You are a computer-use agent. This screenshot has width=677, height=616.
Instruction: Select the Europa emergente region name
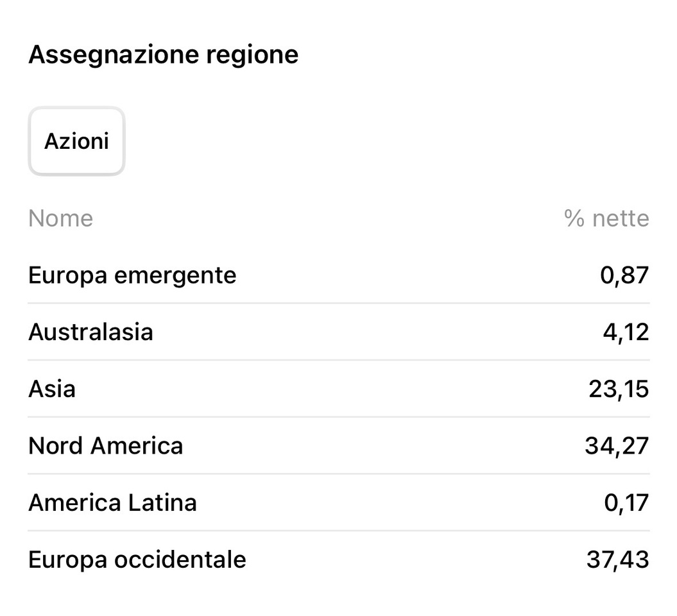[x=132, y=275]
